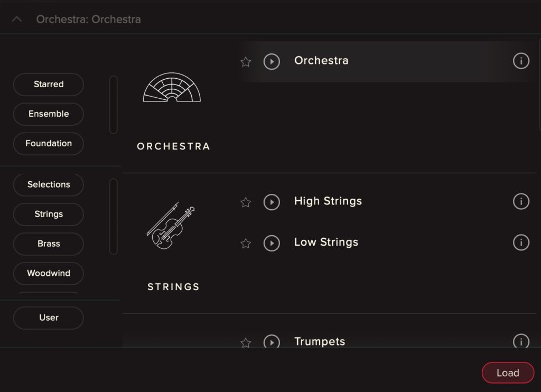Select the Foundation category
The height and width of the screenshot is (392, 541).
click(x=48, y=144)
